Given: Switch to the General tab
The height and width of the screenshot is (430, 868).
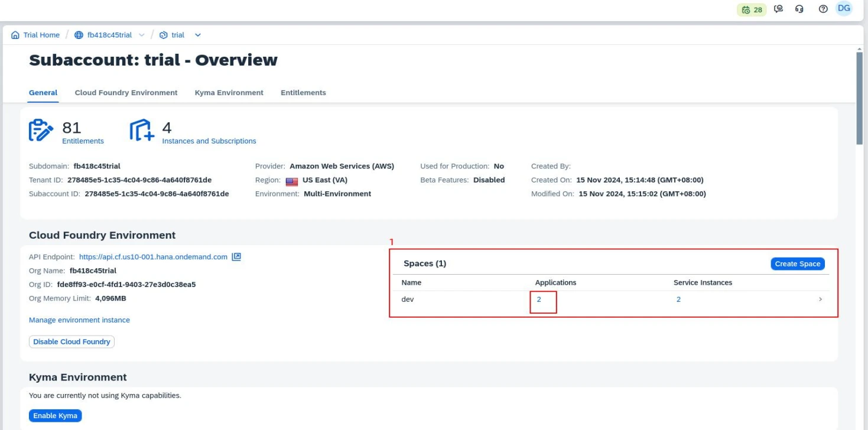Looking at the screenshot, I should pyautogui.click(x=43, y=93).
